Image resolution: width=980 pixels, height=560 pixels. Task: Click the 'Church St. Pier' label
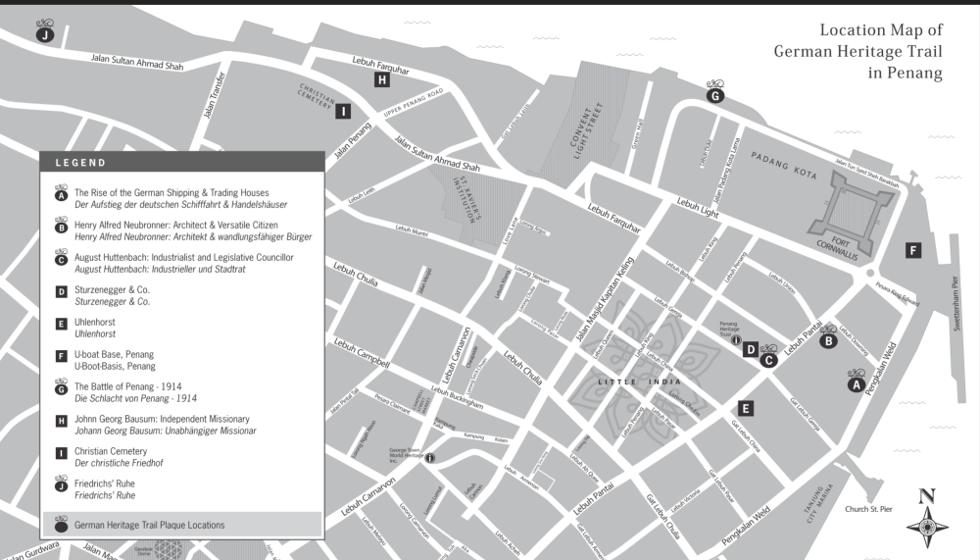[868, 509]
